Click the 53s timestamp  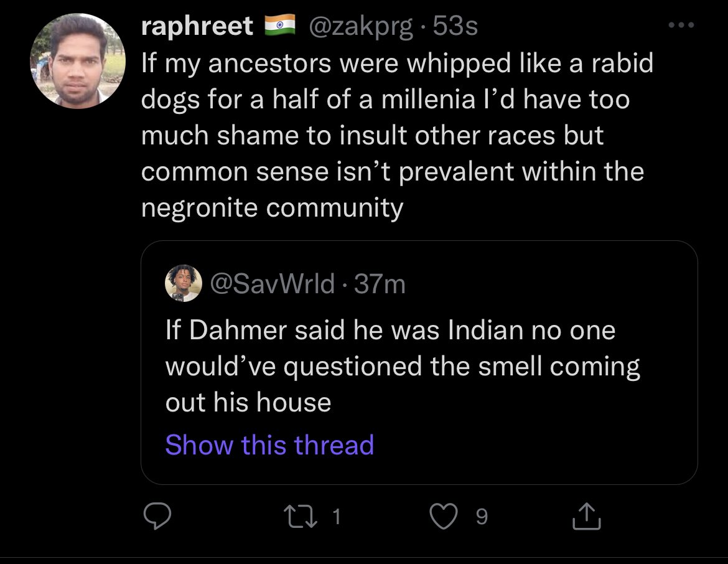(x=455, y=26)
